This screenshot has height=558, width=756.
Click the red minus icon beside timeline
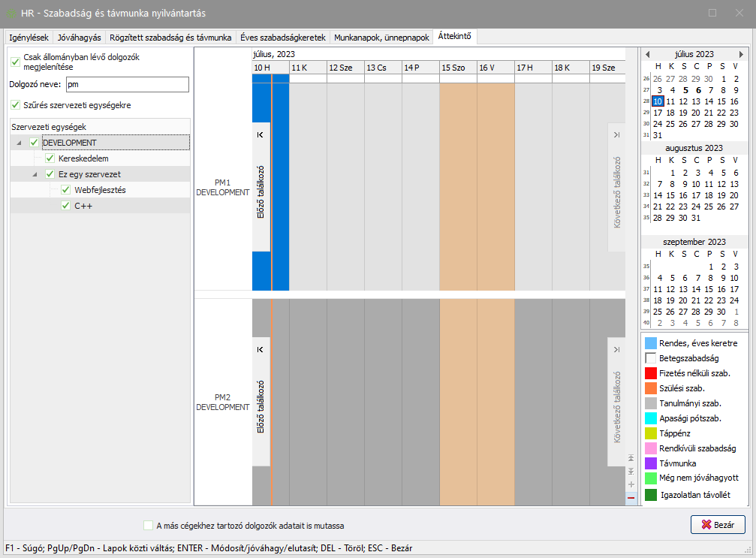[x=631, y=497]
